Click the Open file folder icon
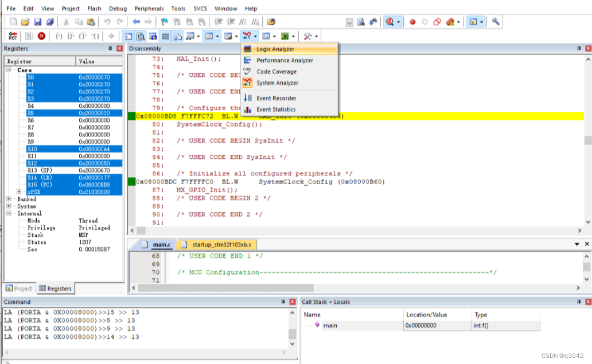The image size is (592, 364). 25,22
